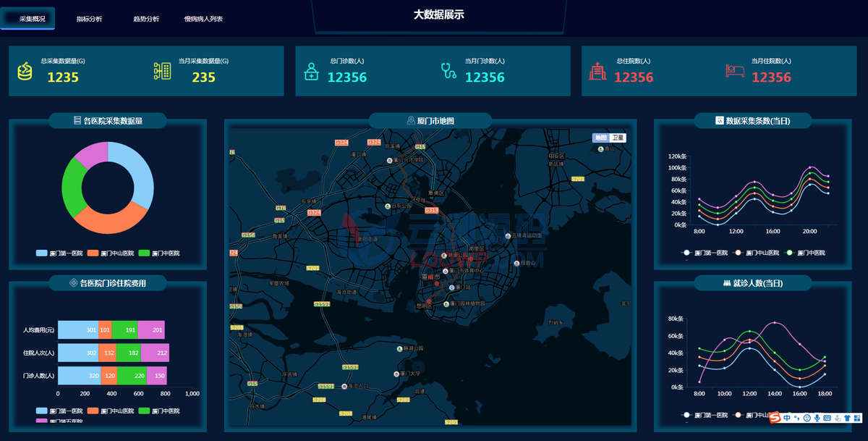This screenshot has height=441, width=868.
Task: Click the database icon beside 总采集数据量
Action: pyautogui.click(x=25, y=71)
